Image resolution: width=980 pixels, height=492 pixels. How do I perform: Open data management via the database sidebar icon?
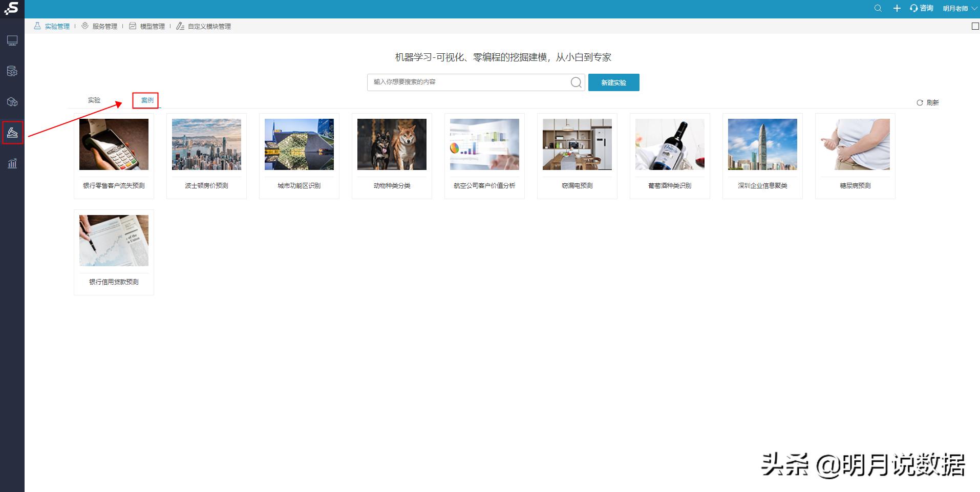click(x=12, y=71)
